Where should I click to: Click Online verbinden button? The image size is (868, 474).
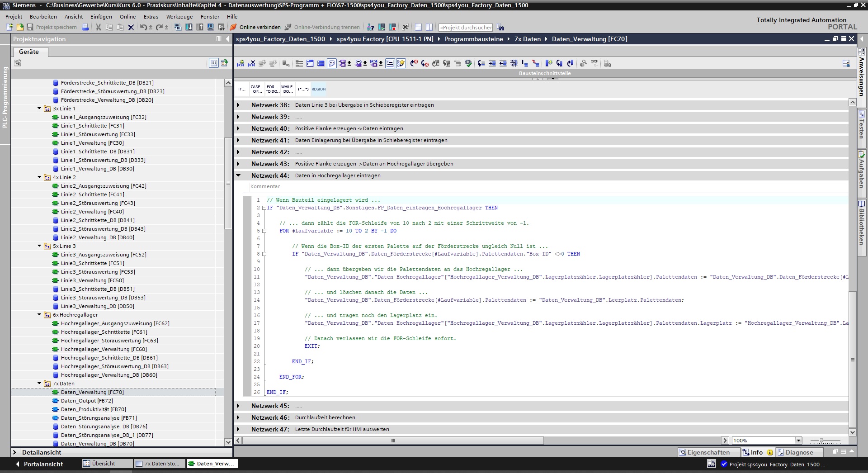tap(255, 27)
